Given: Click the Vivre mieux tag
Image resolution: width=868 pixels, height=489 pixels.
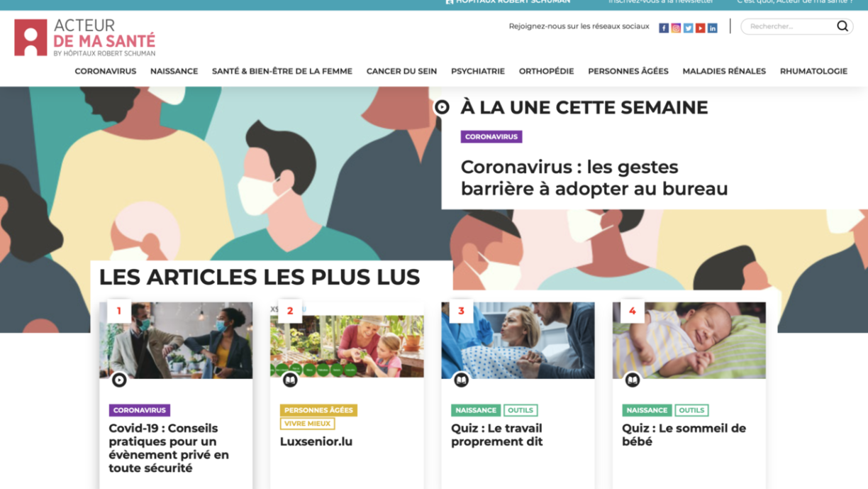Looking at the screenshot, I should click(x=308, y=424).
